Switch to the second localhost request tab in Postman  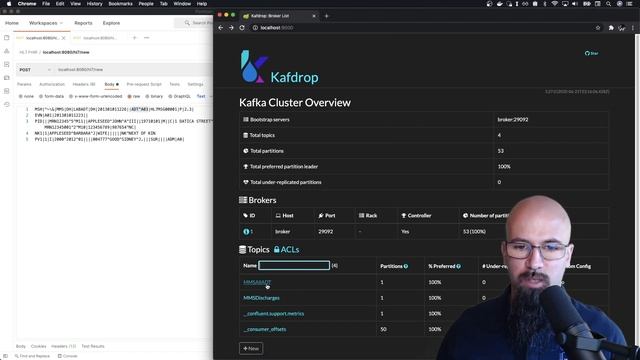97,38
